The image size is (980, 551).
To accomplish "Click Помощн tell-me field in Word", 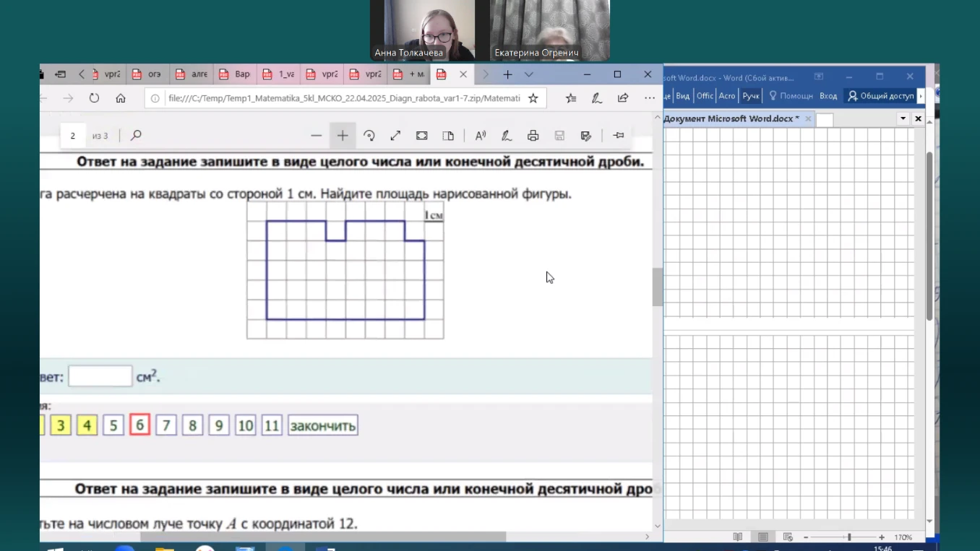I will pos(791,96).
